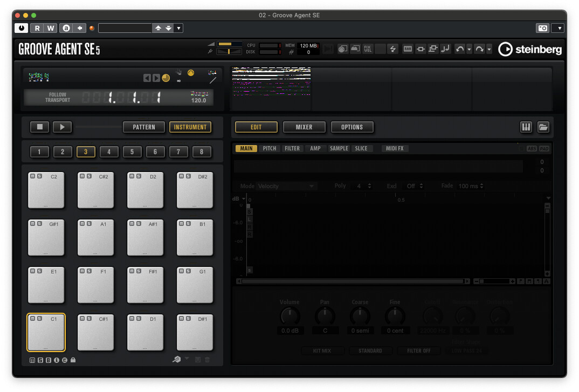The height and width of the screenshot is (392, 579).
Task: Click the FOLLOW TRANSPORT label
Action: click(58, 97)
